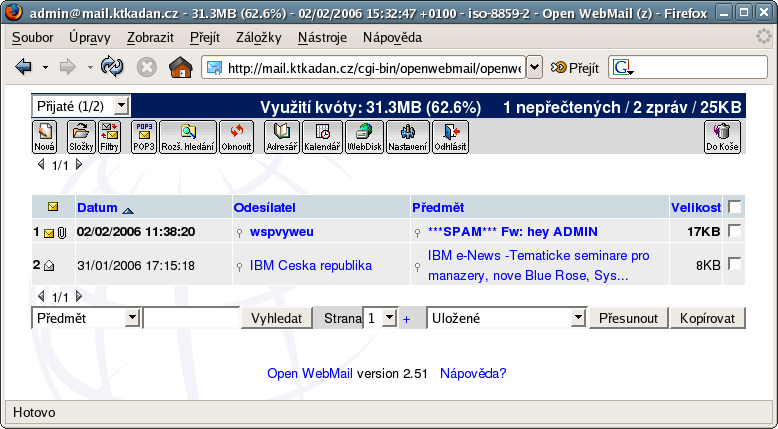Open the Filtry mail filters icon

point(109,136)
